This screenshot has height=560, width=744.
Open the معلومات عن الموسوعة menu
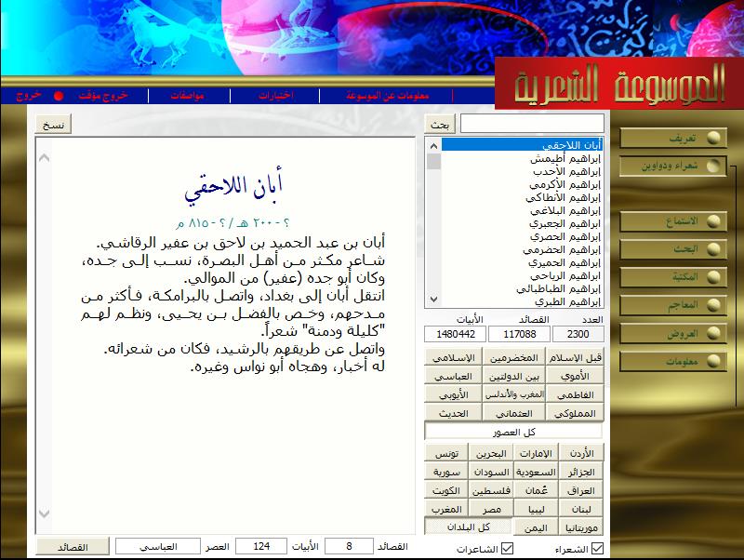(x=387, y=96)
